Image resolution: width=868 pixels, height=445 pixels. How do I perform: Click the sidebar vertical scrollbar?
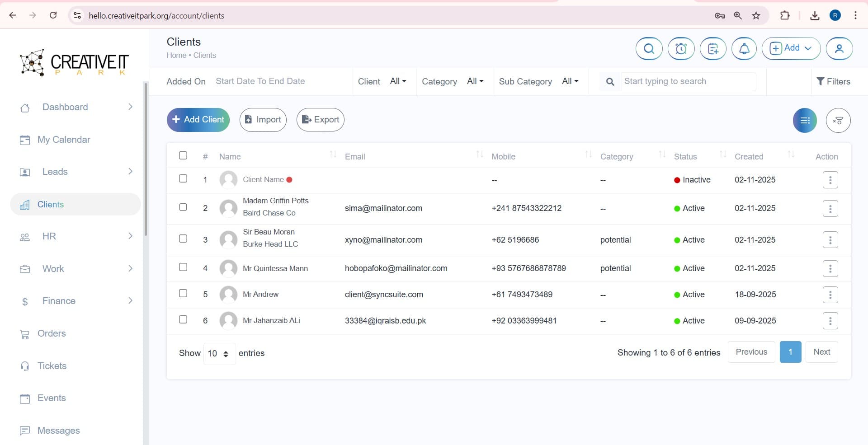146,159
